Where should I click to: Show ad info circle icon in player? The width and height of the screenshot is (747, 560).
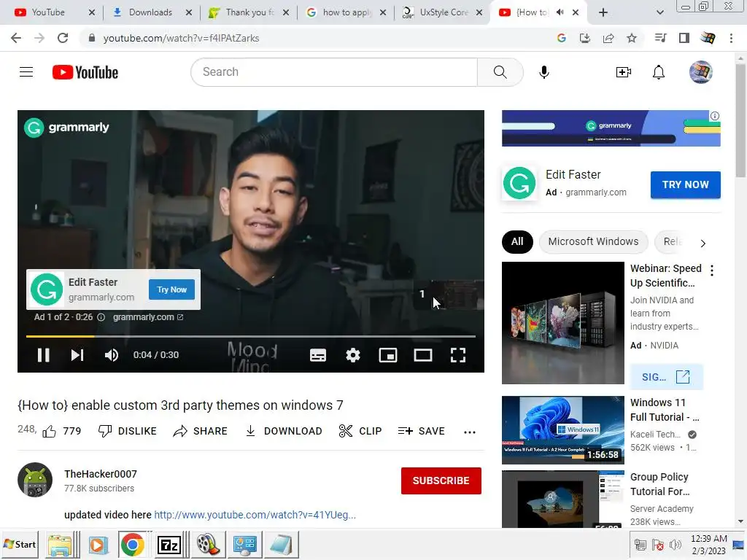click(101, 317)
